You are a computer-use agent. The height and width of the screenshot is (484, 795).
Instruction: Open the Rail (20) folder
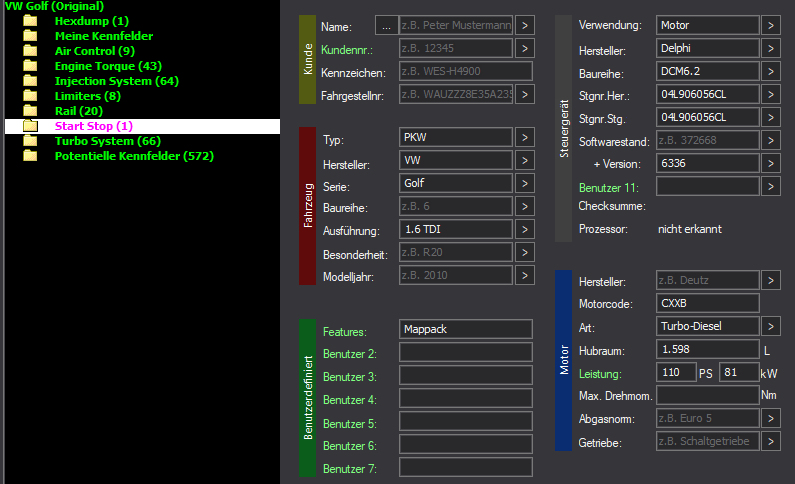[x=79, y=111]
